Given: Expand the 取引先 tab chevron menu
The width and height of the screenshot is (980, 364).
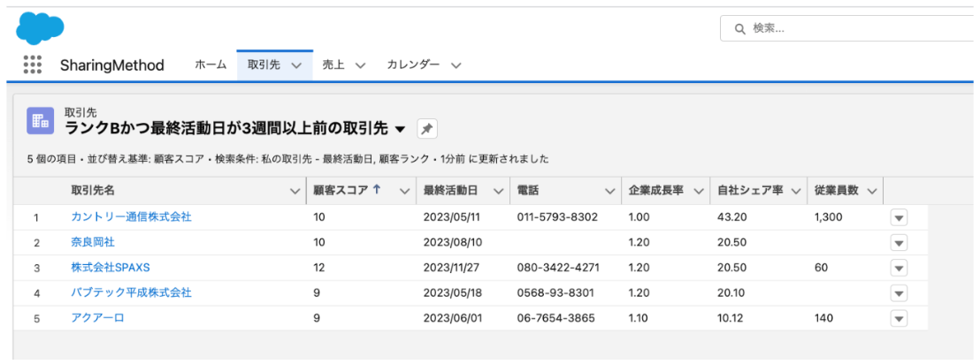Looking at the screenshot, I should click(x=296, y=65).
